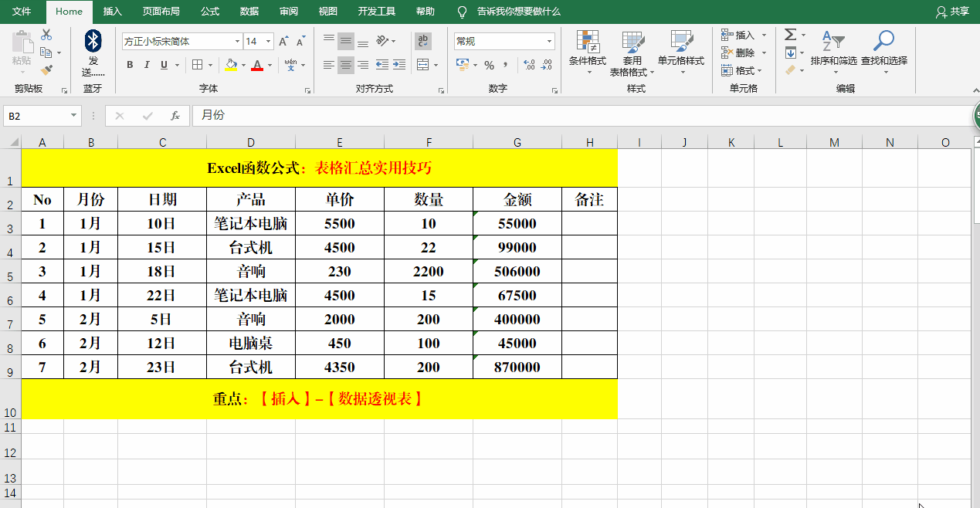Click the percent style icon

click(x=489, y=65)
